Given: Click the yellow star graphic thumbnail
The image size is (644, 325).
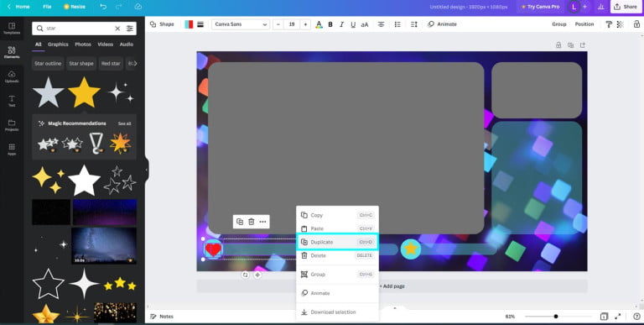Looking at the screenshot, I should tap(84, 92).
